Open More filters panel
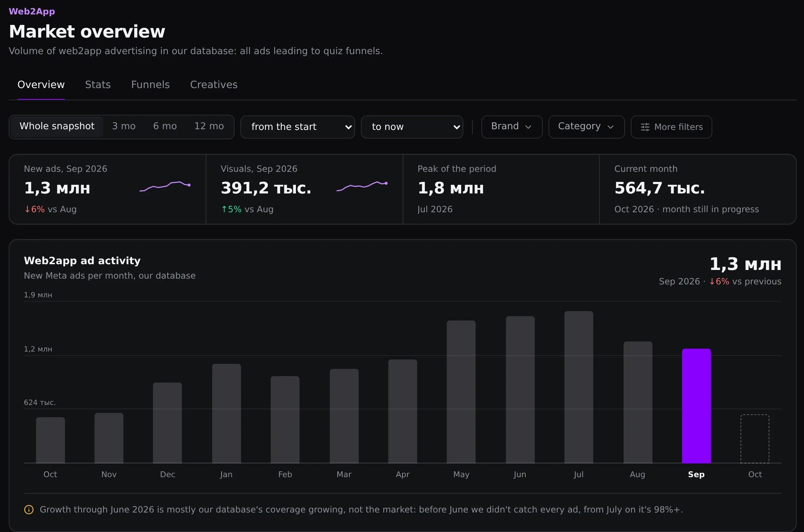This screenshot has height=532, width=804. click(671, 127)
